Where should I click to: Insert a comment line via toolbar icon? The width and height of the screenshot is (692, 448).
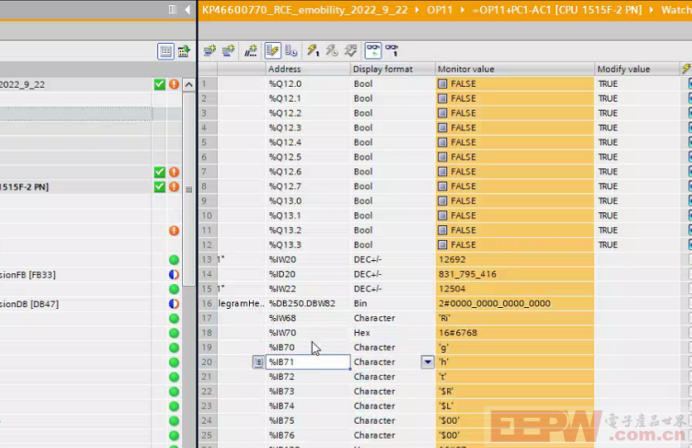tap(251, 51)
